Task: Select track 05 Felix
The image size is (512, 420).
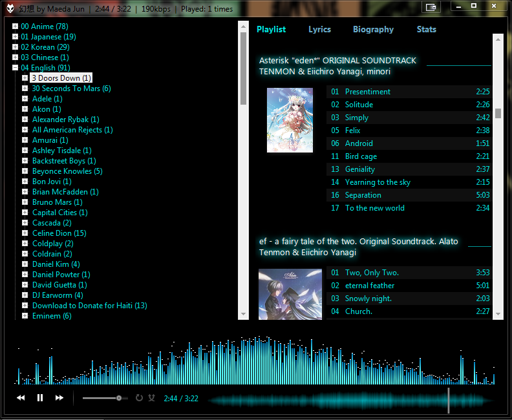Action: (409, 131)
